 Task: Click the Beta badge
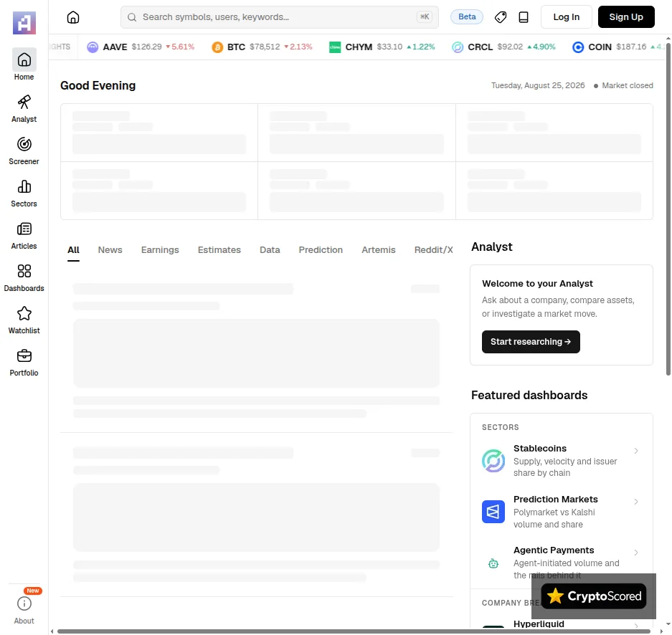pyautogui.click(x=467, y=16)
